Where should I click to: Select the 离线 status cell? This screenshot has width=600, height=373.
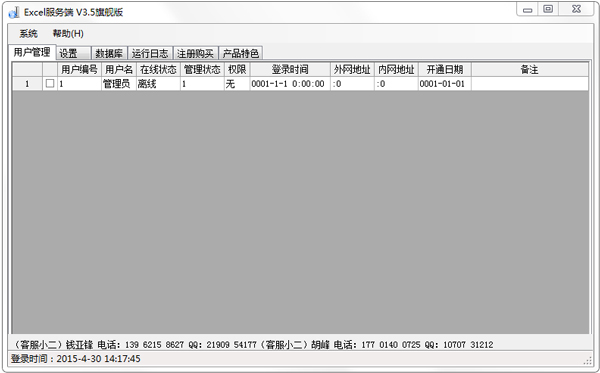point(158,84)
